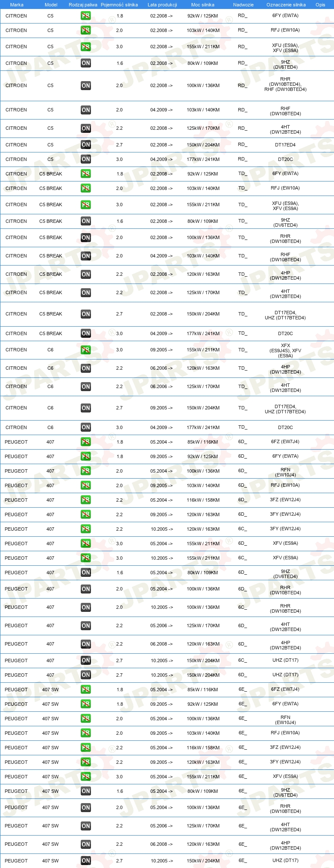This screenshot has width=334, height=868.
Task: Select 'UHZ (DT17)' in Peugeot 407 SW row
Action: click(285, 860)
